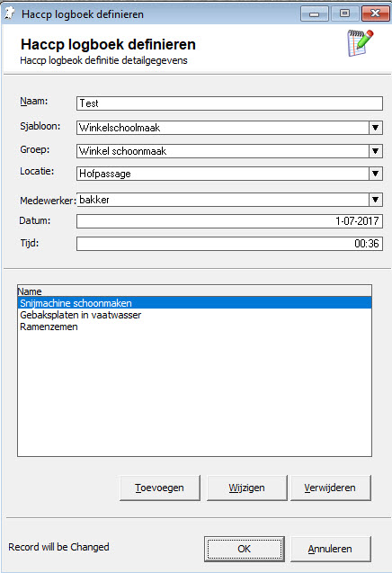This screenshot has height=573, width=392.
Task: Click the Verwijderen button
Action: [x=330, y=488]
